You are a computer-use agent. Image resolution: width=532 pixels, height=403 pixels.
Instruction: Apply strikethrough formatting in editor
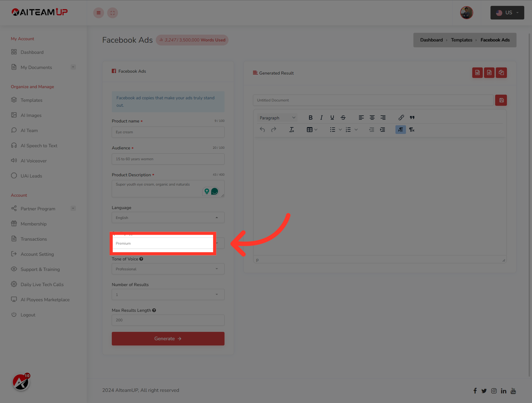343,118
